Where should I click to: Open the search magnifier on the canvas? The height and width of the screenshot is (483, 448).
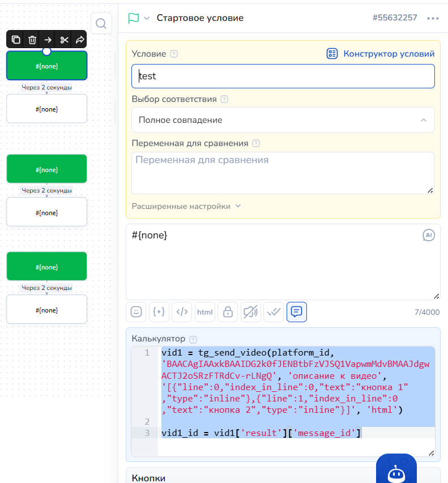(101, 23)
